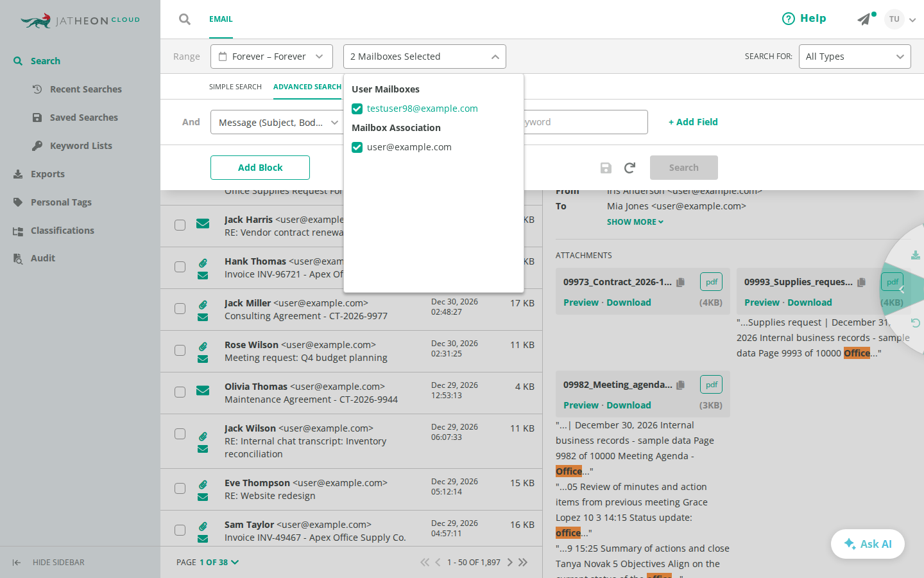Open the Message (Subject, Body) field dropdown

point(277,122)
